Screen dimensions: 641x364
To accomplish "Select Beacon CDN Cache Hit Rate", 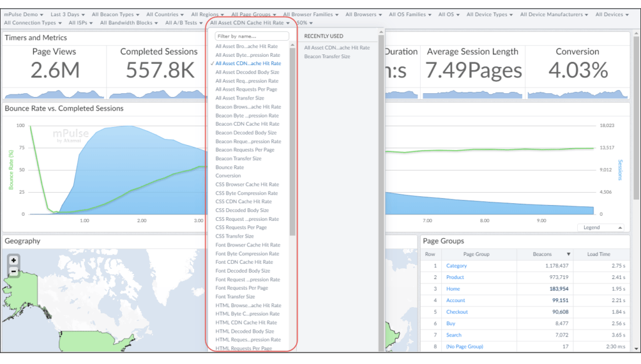I will pyautogui.click(x=247, y=124).
